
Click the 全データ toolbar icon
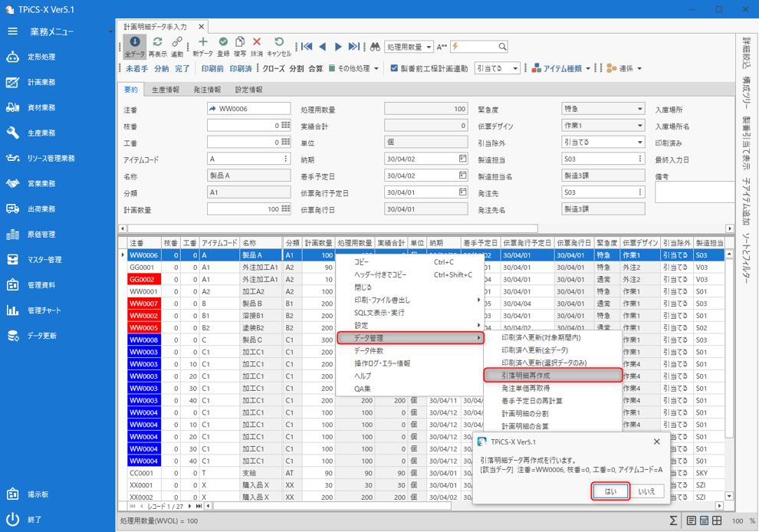134,46
